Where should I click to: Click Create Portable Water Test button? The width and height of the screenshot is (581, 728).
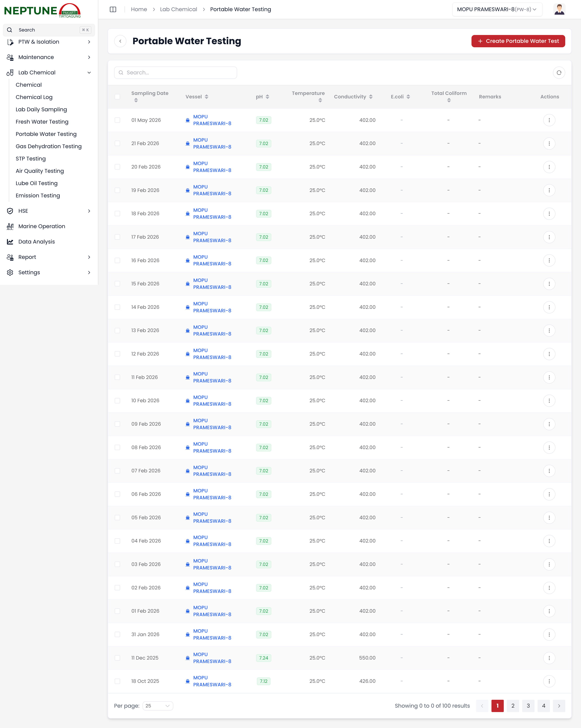[x=518, y=41]
